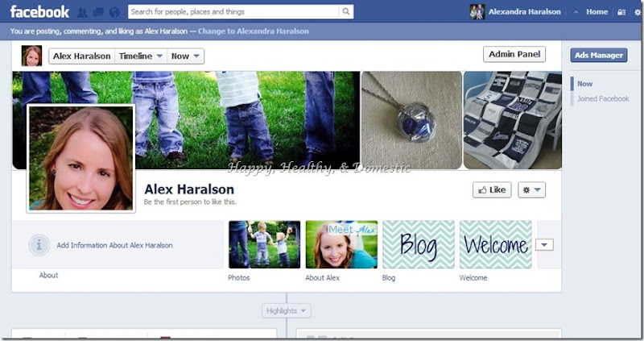
Task: Expand the apps row arrow
Action: tap(544, 245)
